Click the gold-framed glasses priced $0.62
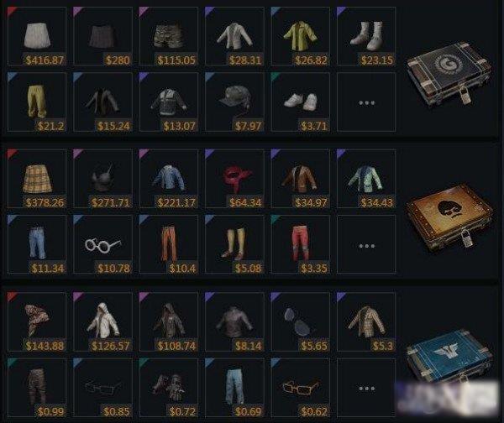 pyautogui.click(x=300, y=388)
